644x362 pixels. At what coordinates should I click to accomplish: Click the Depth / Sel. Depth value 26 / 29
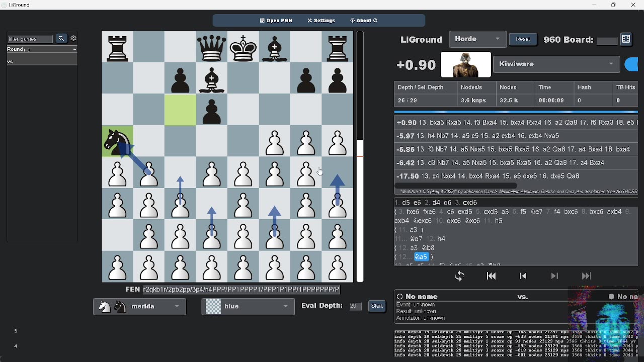click(408, 101)
